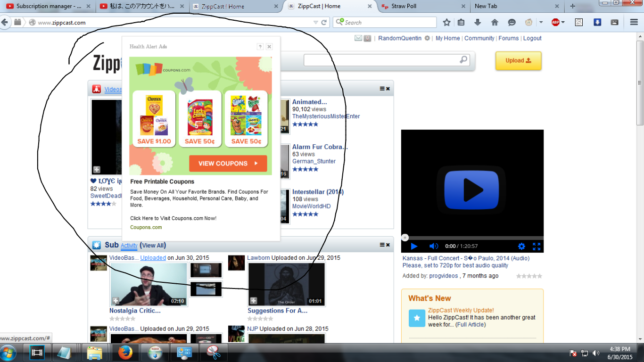This screenshot has height=362, width=644.
Task: Switch to the Japanese-titled YouTube tab
Action: pos(141,6)
